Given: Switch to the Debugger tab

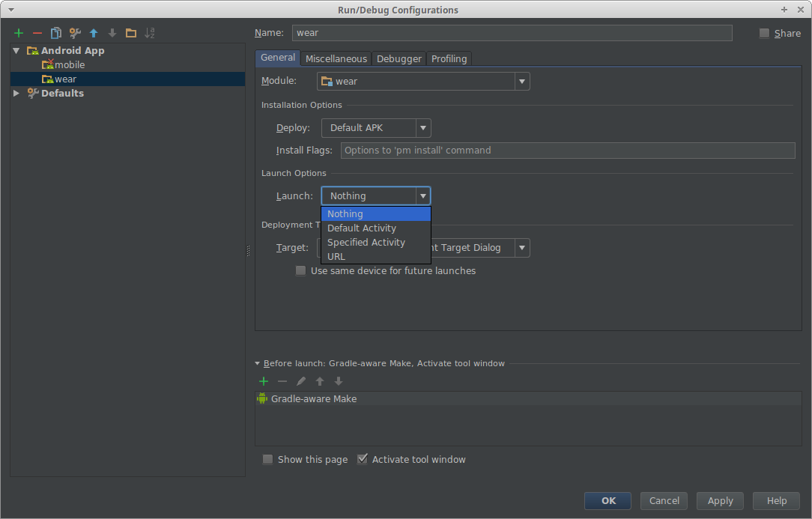Looking at the screenshot, I should point(399,59).
